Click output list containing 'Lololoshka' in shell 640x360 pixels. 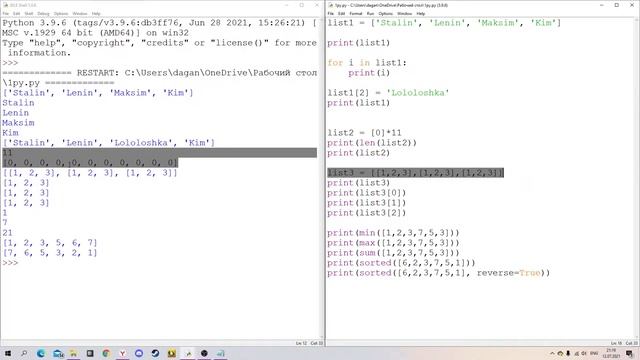point(109,143)
